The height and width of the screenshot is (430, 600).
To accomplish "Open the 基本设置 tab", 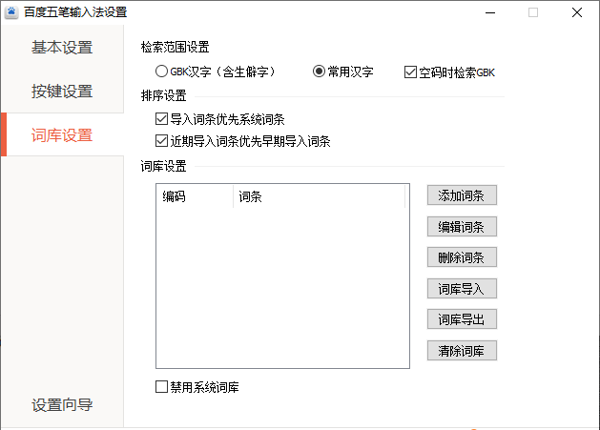I will 62,47.
